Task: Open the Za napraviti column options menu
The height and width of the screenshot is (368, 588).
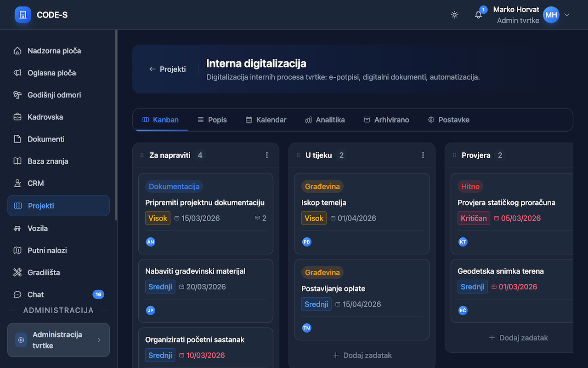Action: pos(267,155)
